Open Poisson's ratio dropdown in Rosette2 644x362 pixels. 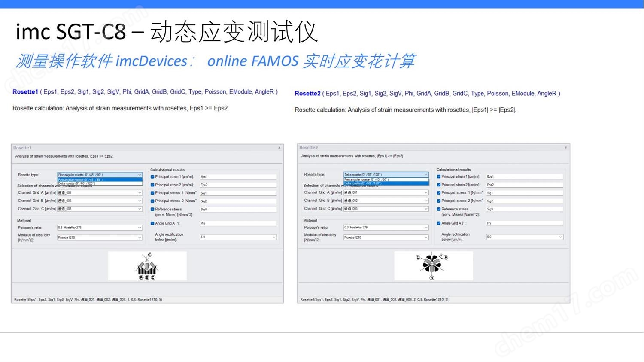click(x=386, y=228)
